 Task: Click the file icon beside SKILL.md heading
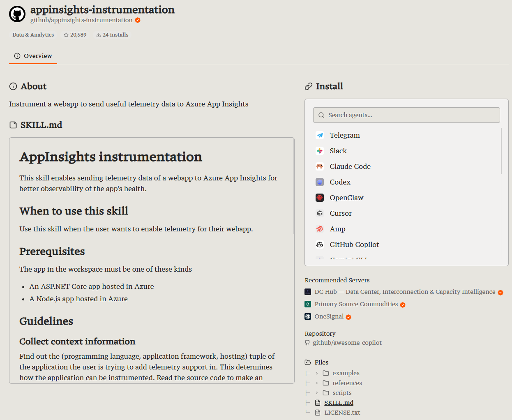pyautogui.click(x=13, y=125)
